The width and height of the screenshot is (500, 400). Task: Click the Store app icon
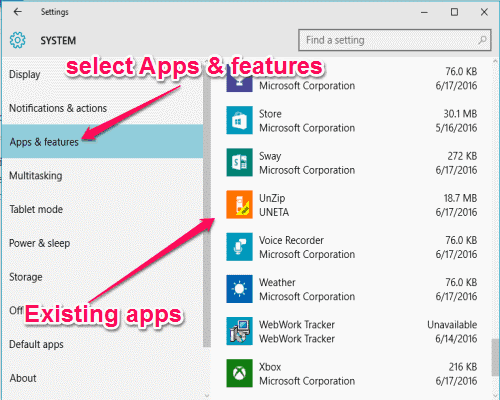pyautogui.click(x=239, y=120)
